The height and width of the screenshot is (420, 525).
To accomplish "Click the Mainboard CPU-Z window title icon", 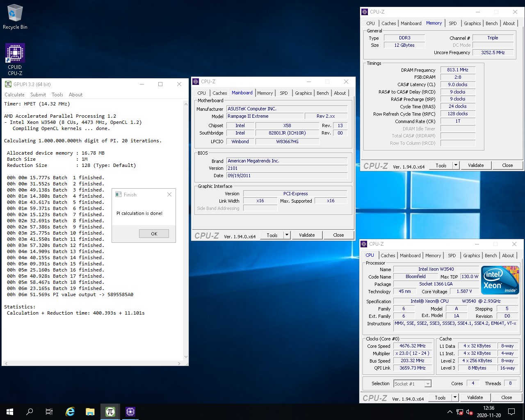I will pyautogui.click(x=196, y=82).
